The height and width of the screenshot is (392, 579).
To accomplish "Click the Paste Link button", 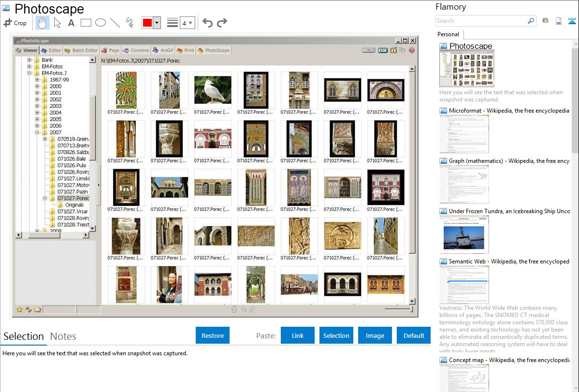I will (x=298, y=335).
